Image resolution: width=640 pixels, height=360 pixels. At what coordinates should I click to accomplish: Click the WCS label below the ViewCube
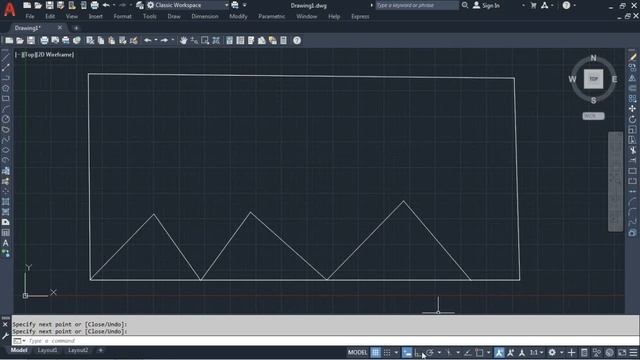[x=593, y=116]
